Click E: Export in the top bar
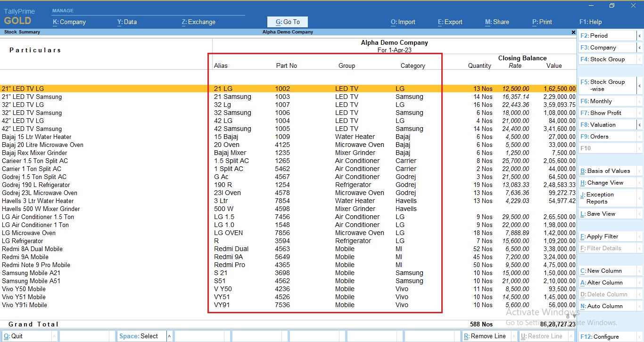The width and height of the screenshot is (644, 342). click(x=449, y=22)
